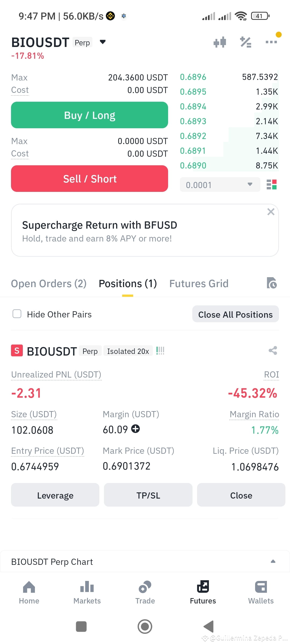The height and width of the screenshot is (644, 290).
Task: Open the 0.0001 price precision dropdown
Action: [x=220, y=185]
